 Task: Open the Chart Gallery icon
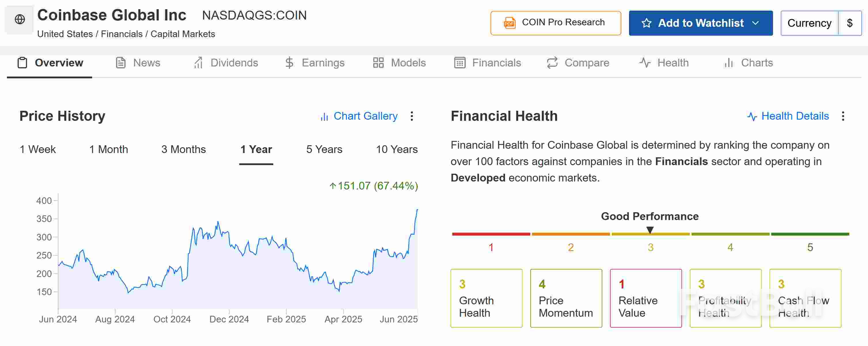coord(324,116)
